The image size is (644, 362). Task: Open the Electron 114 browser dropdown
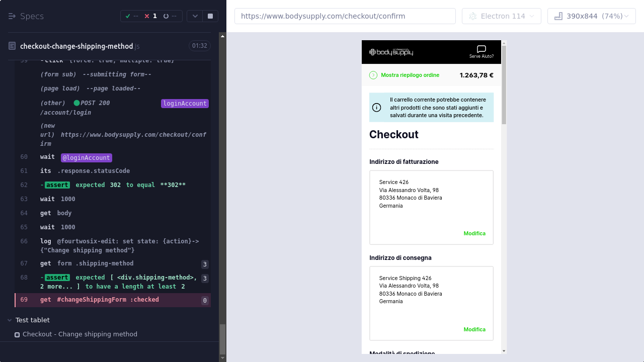point(501,16)
